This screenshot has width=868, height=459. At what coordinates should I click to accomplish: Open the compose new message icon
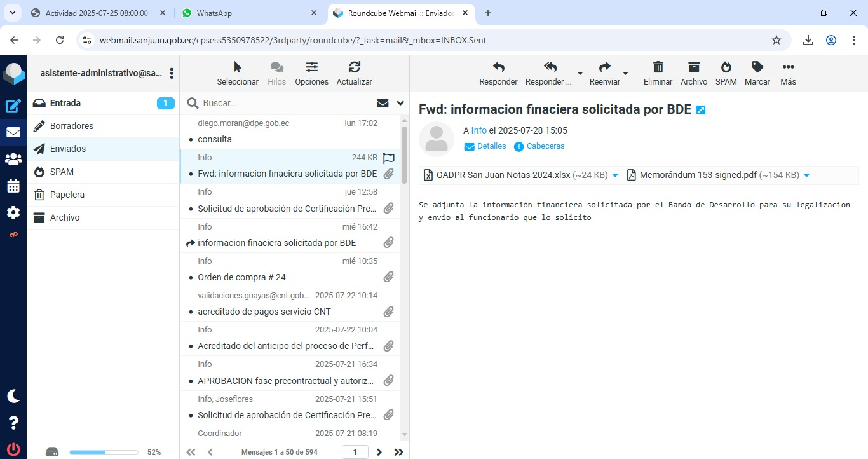(x=13, y=106)
